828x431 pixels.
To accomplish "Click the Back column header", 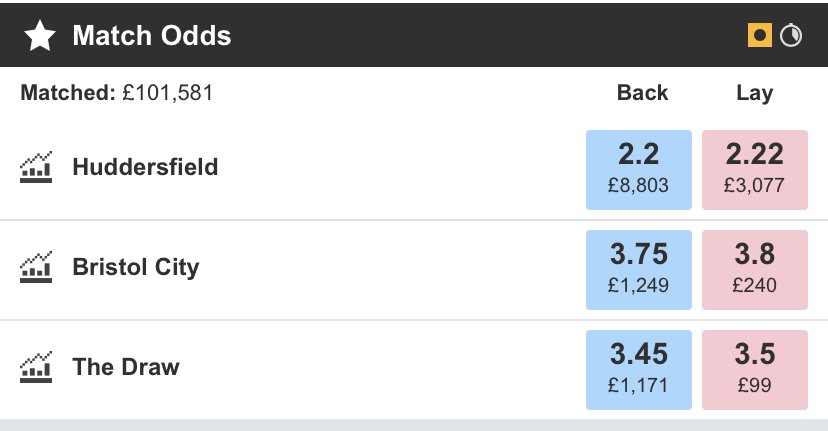I will 642,93.
